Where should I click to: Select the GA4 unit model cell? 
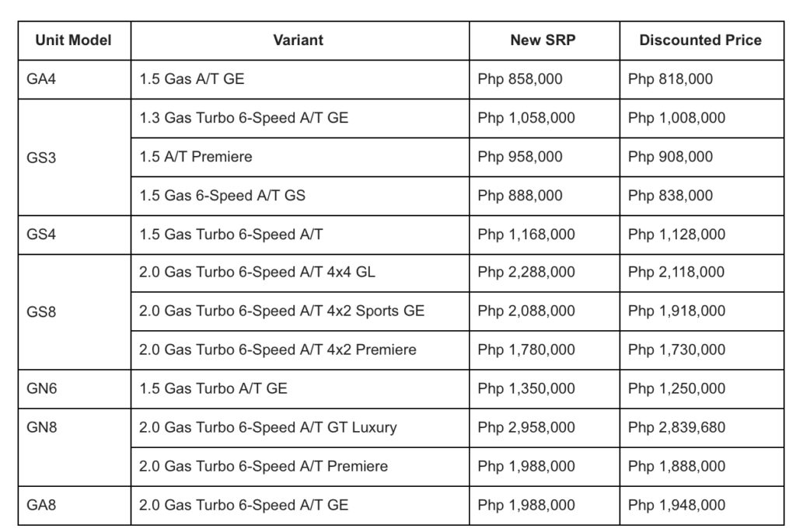(x=74, y=80)
